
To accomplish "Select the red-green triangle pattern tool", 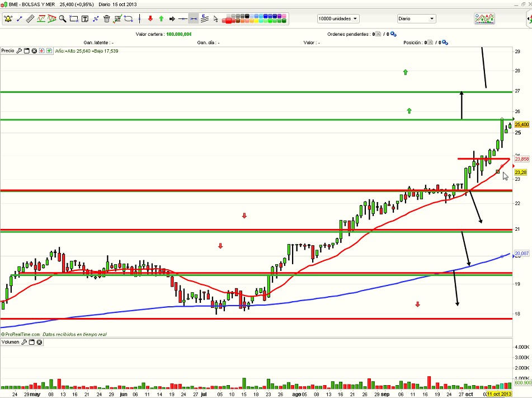I will 51,18.
